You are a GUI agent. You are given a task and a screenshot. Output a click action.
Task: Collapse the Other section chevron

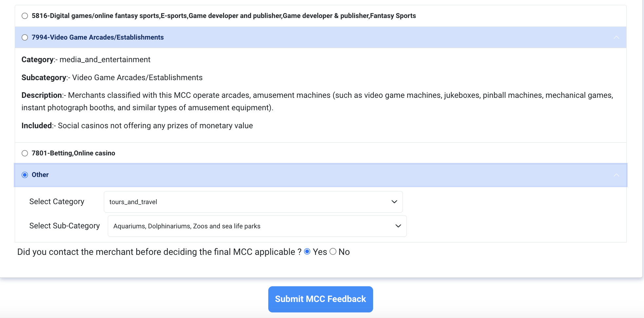click(616, 175)
